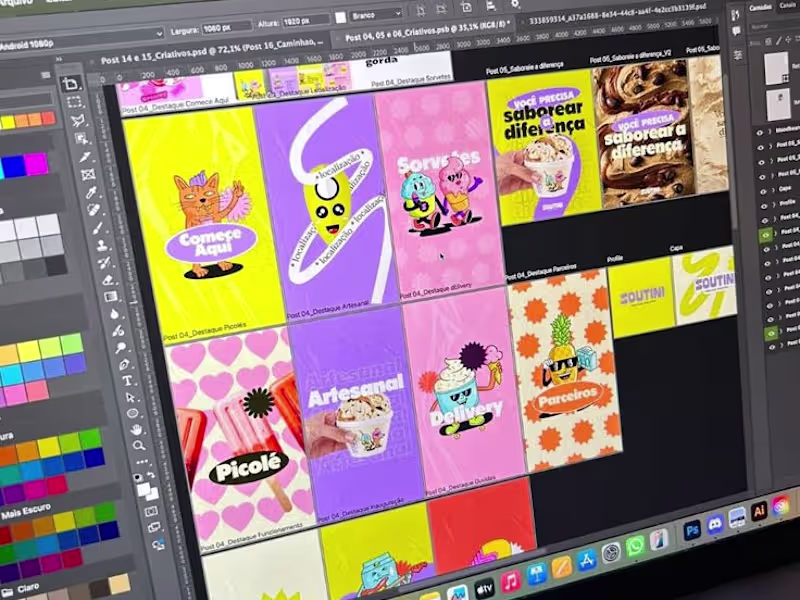Select the Brush tool
This screenshot has height=600, width=800.
click(97, 228)
